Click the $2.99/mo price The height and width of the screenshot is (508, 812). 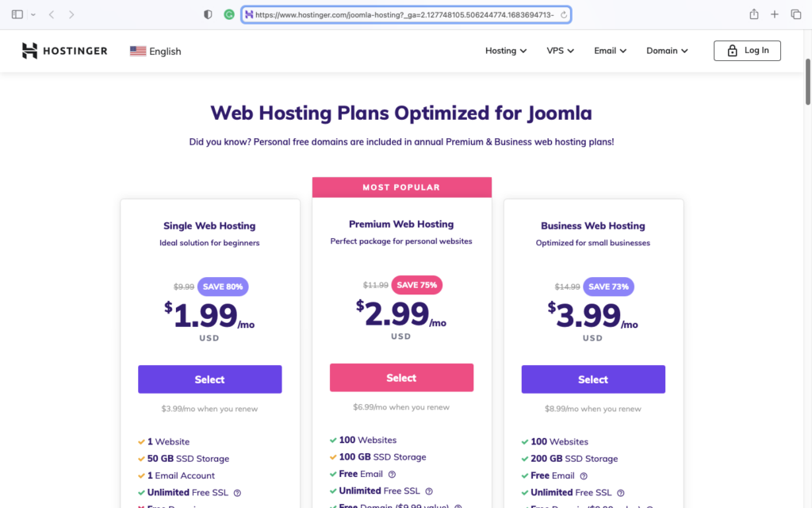[401, 314]
